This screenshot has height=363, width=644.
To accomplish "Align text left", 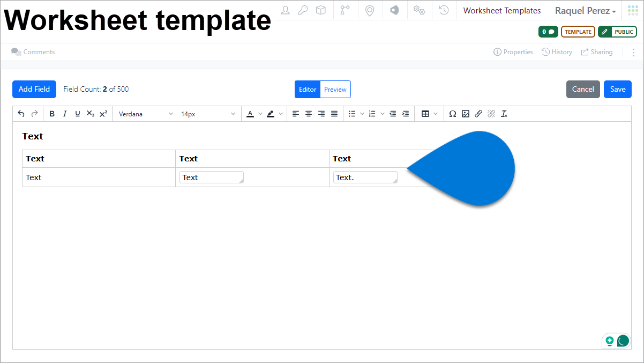I will tap(296, 114).
